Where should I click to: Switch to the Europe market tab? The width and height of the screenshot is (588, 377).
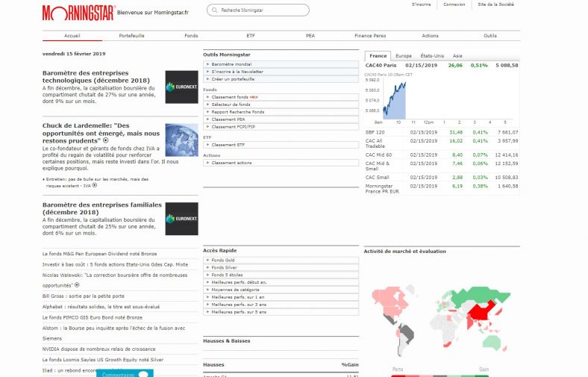(x=404, y=56)
